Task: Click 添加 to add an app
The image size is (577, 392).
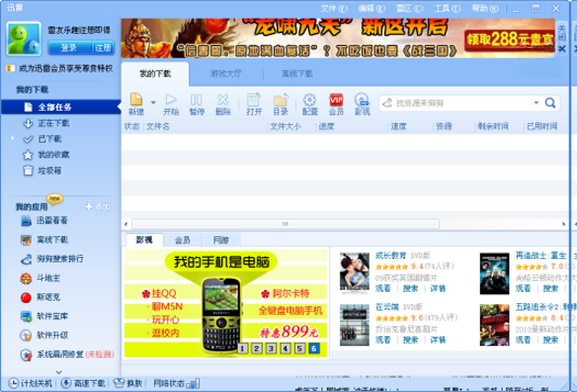Action: tap(98, 207)
